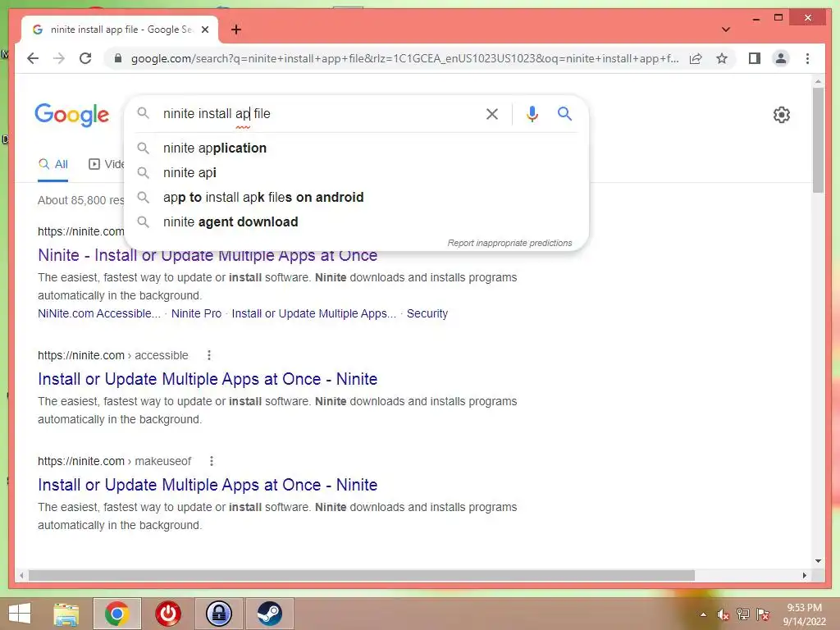Open Chrome side panel
Viewport: 840px width, 630px height.
coord(755,58)
